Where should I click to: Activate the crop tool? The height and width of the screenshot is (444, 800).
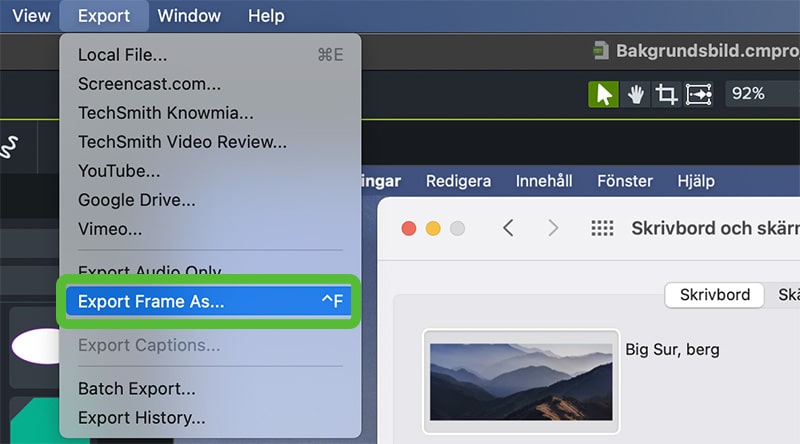tap(666, 94)
